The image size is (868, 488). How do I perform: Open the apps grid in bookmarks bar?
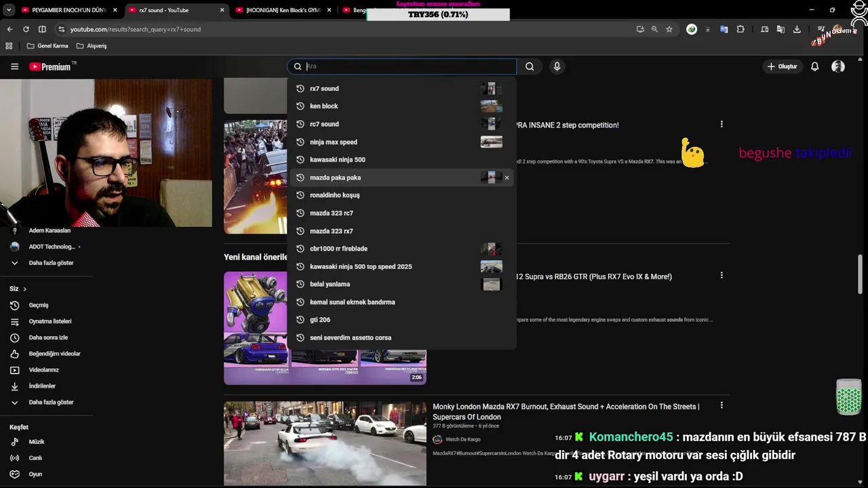[x=9, y=46]
